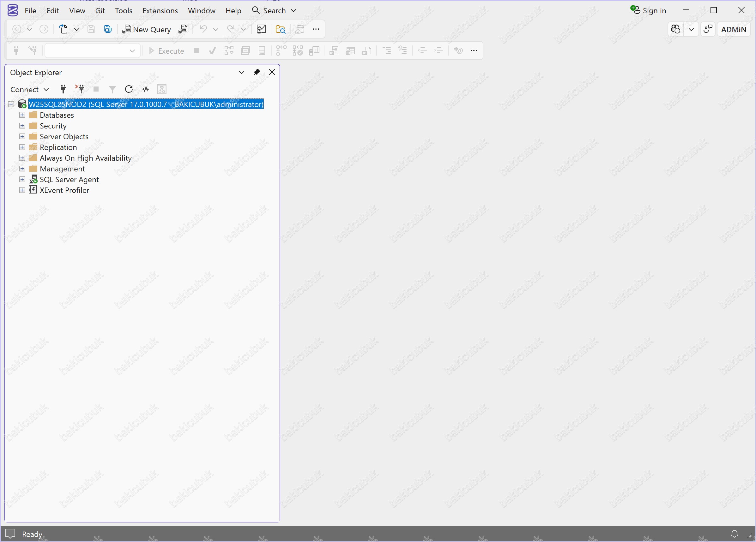
Task: Click the Connect Object Explorer plug icon
Action: pyautogui.click(x=63, y=89)
